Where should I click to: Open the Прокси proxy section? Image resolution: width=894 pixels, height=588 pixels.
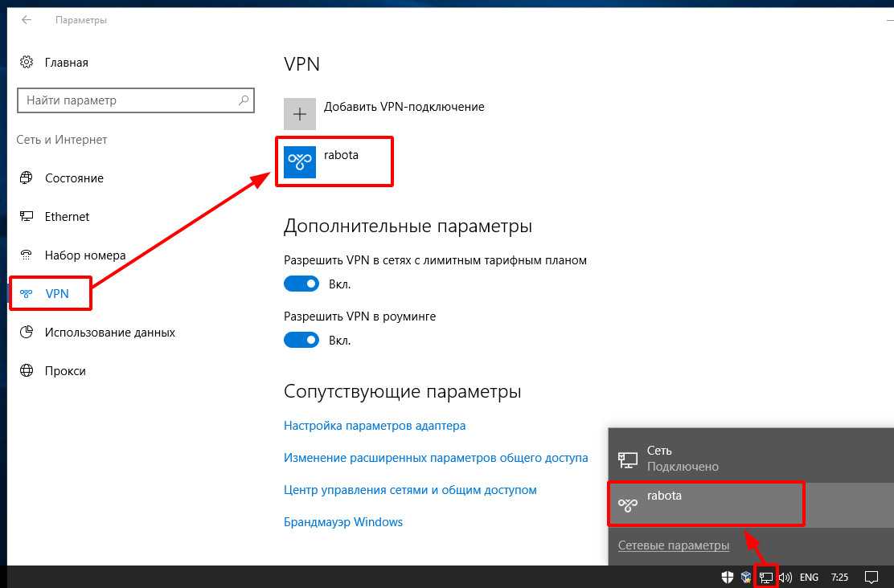[x=52, y=371]
